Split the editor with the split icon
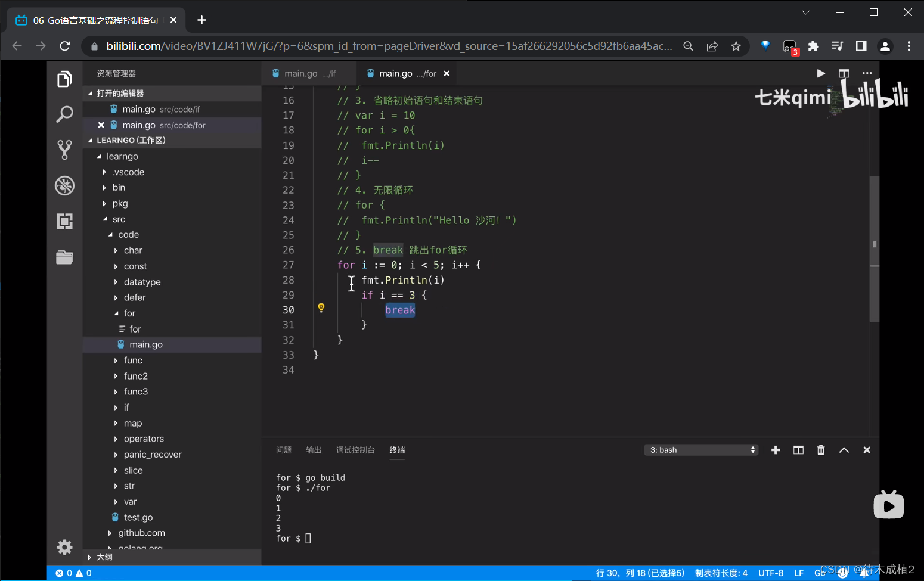The image size is (924, 581). (844, 73)
